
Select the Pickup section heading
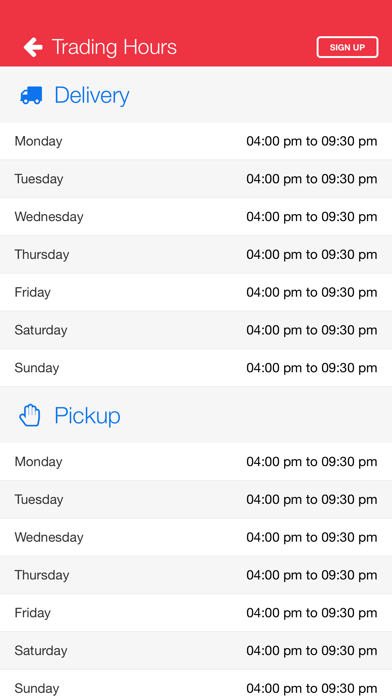[x=87, y=416]
